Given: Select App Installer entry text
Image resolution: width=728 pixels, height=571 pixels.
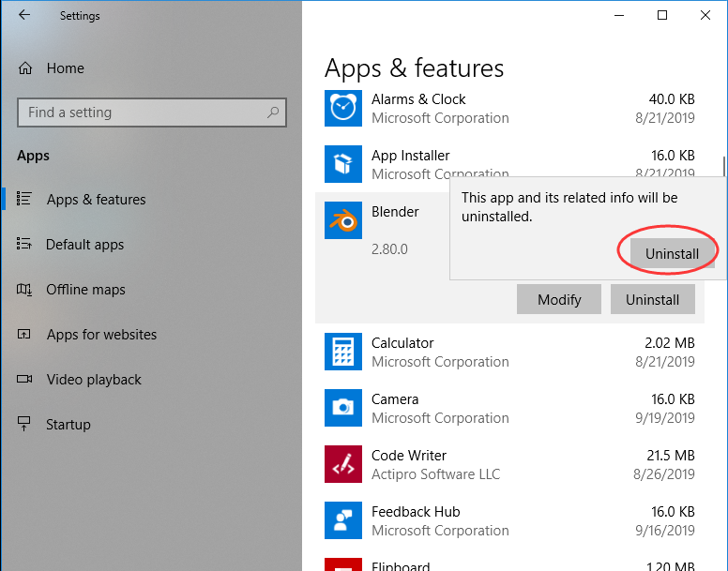Looking at the screenshot, I should (x=410, y=156).
